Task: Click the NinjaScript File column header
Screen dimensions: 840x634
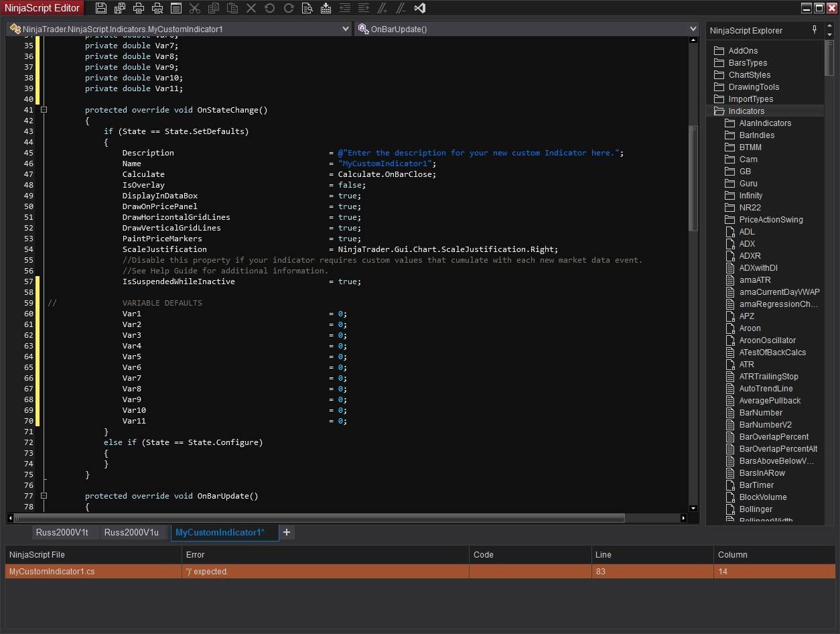Action: [x=93, y=555]
